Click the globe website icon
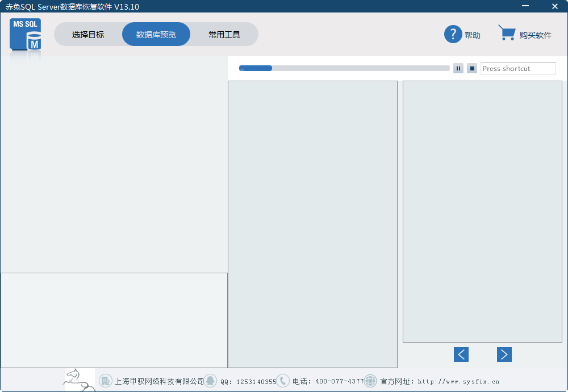Screen dimensions: 568x392 click(x=370, y=381)
